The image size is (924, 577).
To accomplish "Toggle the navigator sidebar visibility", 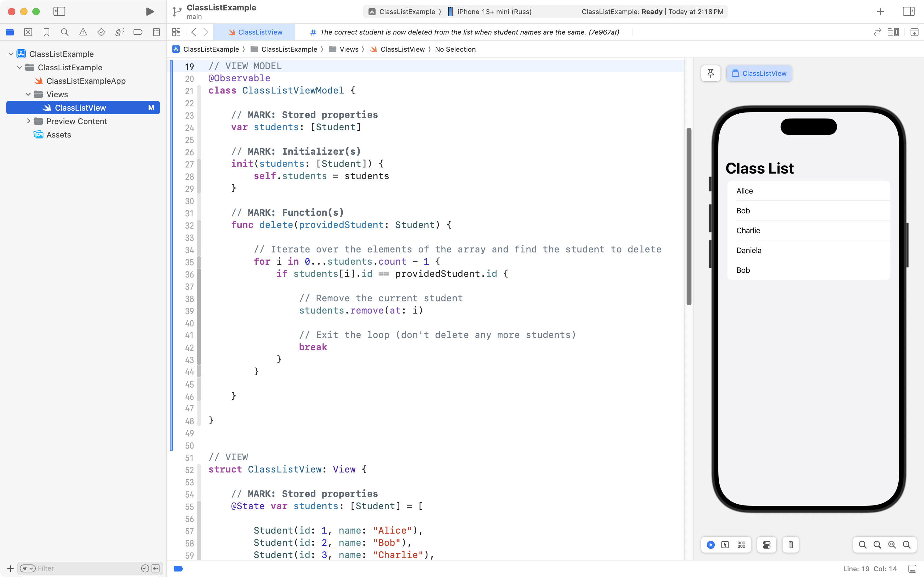I will click(x=59, y=11).
